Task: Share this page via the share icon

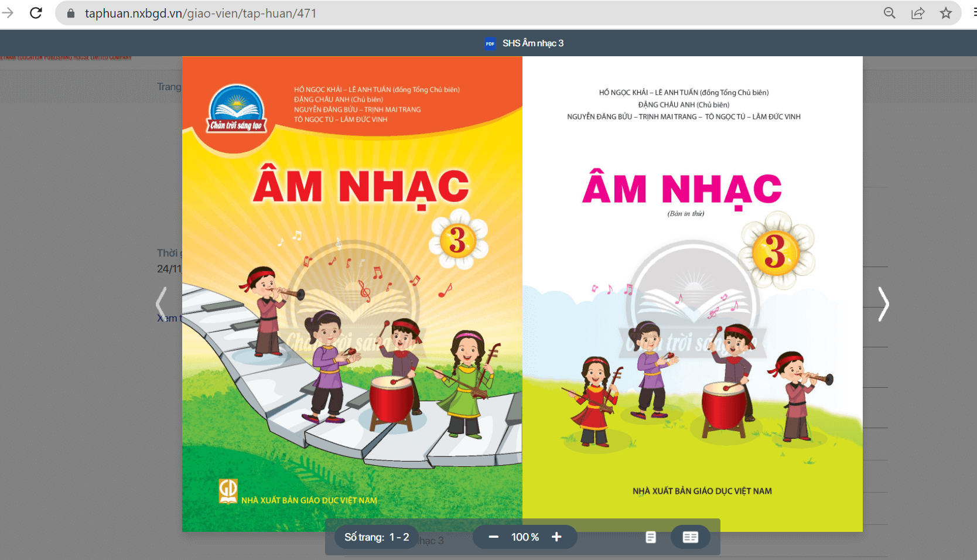Action: coord(918,13)
